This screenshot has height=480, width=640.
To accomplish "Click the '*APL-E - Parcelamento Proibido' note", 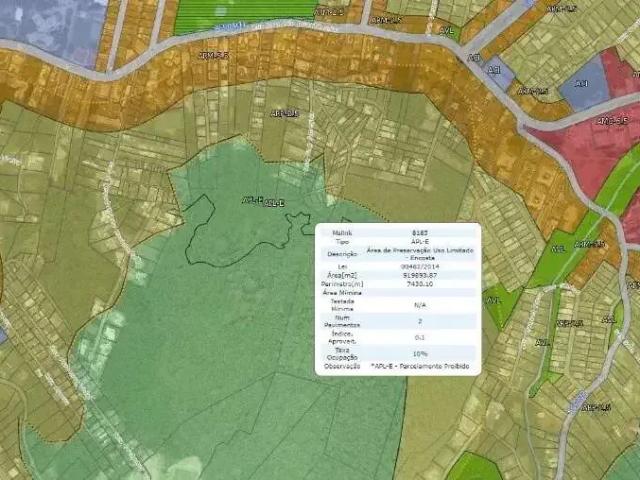I will click(420, 367).
